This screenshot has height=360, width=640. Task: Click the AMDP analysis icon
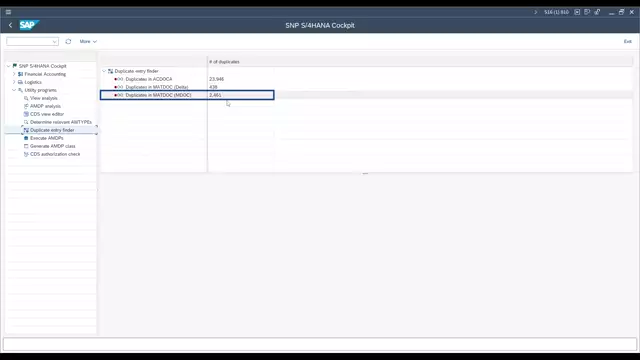[x=26, y=106]
